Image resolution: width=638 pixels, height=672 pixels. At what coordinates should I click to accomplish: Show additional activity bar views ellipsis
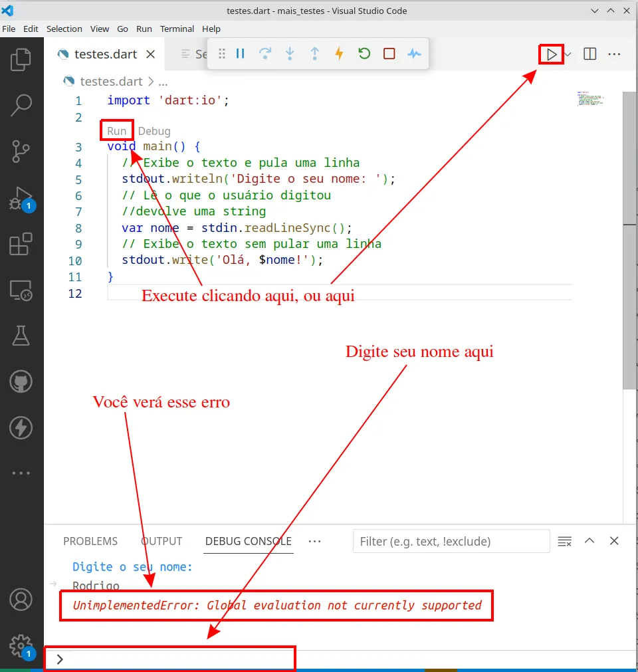pyautogui.click(x=21, y=473)
